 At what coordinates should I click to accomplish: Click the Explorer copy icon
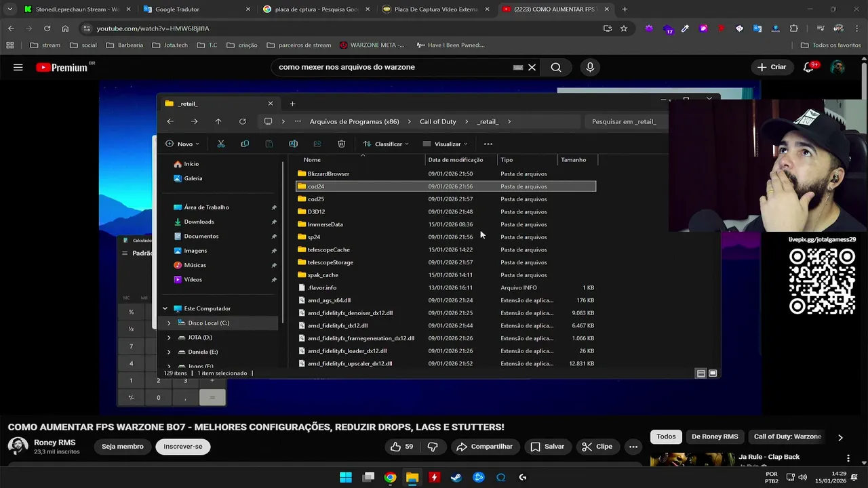[245, 144]
